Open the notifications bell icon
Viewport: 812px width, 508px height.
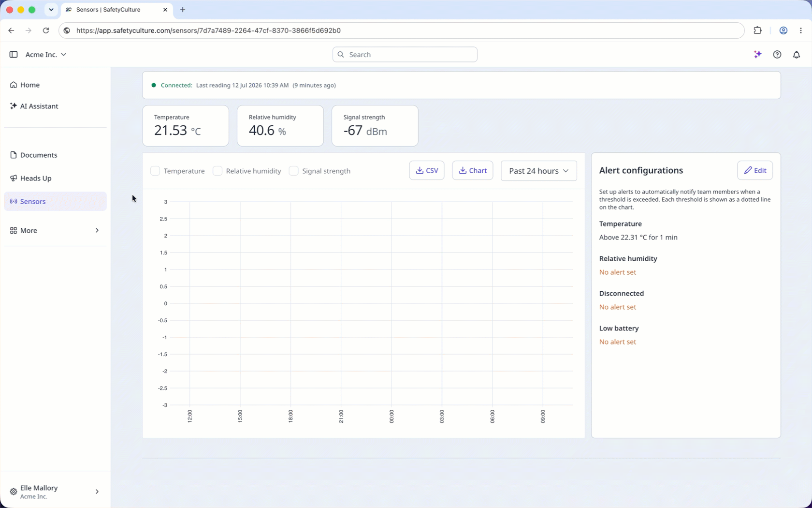point(797,55)
